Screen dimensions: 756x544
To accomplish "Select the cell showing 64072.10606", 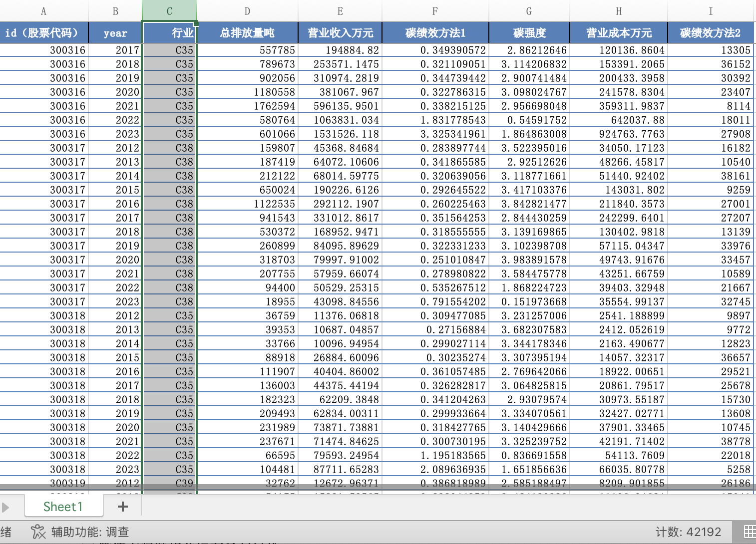I will 340,162.
